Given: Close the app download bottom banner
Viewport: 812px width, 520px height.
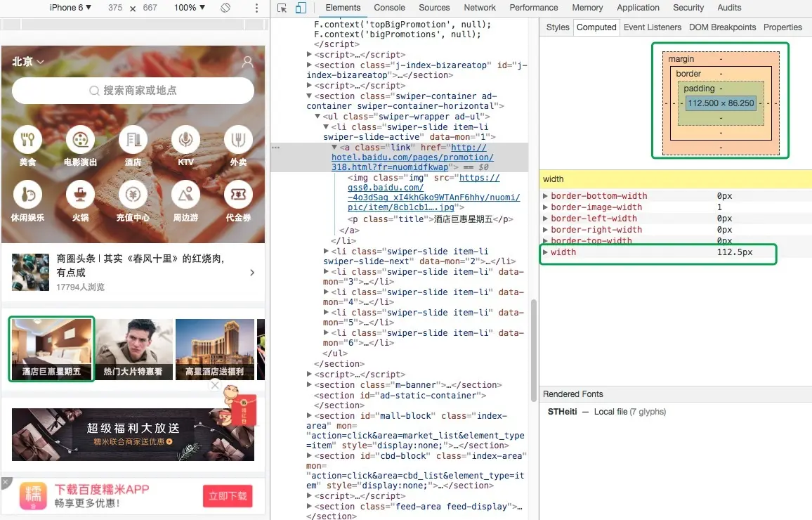Looking at the screenshot, I should point(5,482).
